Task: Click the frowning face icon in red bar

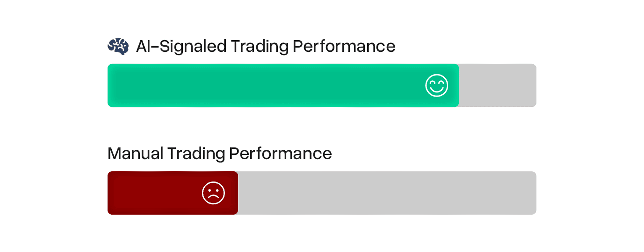Action: tap(213, 193)
